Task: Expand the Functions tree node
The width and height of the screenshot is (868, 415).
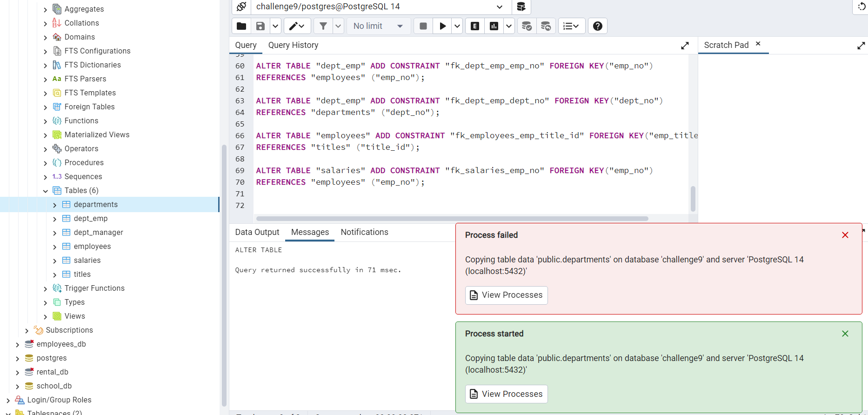Action: [46, 121]
